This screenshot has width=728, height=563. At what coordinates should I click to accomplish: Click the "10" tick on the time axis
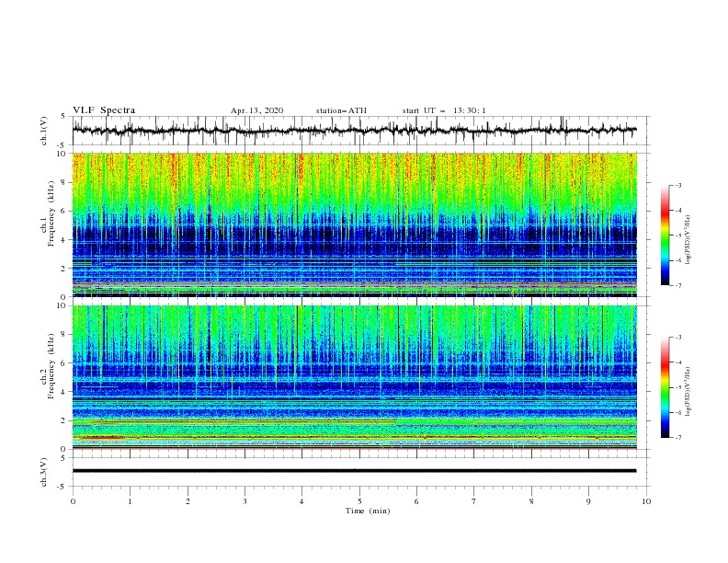(646, 501)
